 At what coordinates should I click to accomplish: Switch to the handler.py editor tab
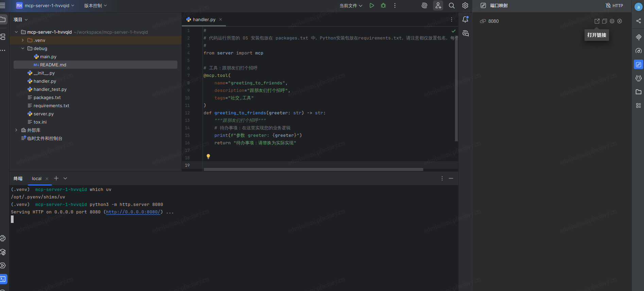pos(204,19)
